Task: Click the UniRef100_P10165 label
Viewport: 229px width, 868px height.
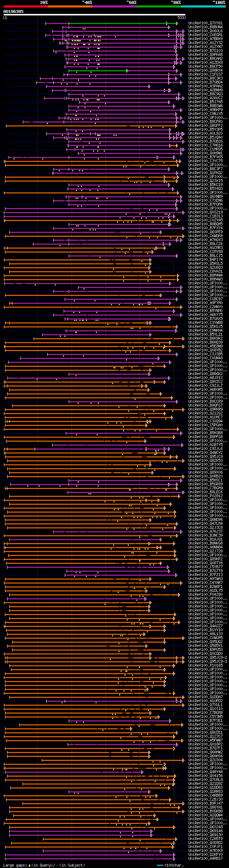Action: pyautogui.click(x=205, y=666)
